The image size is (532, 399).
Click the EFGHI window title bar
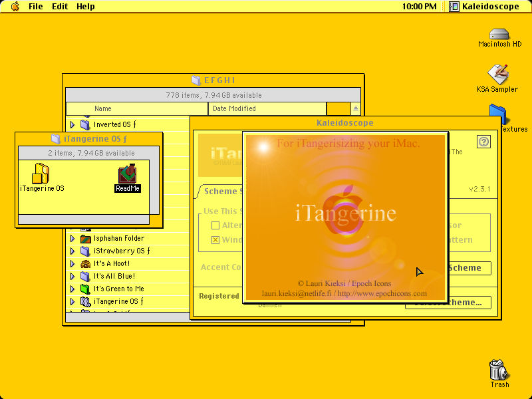213,80
